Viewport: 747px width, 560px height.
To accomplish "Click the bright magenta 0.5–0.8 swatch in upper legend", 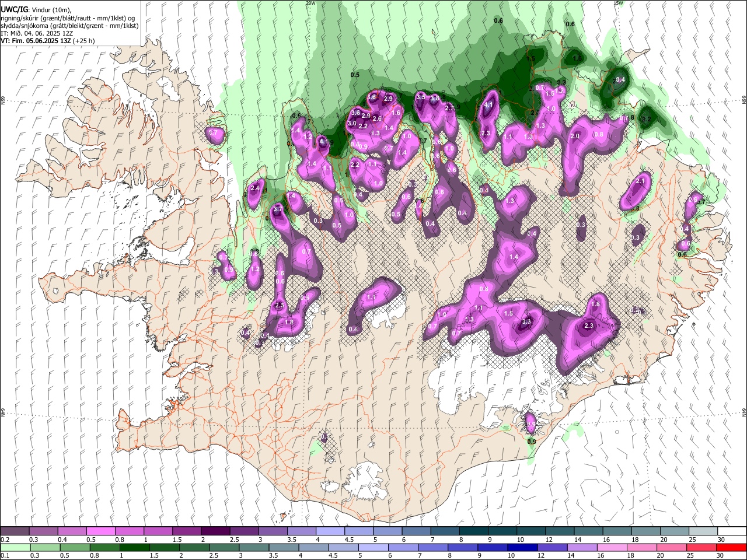I will click(100, 531).
